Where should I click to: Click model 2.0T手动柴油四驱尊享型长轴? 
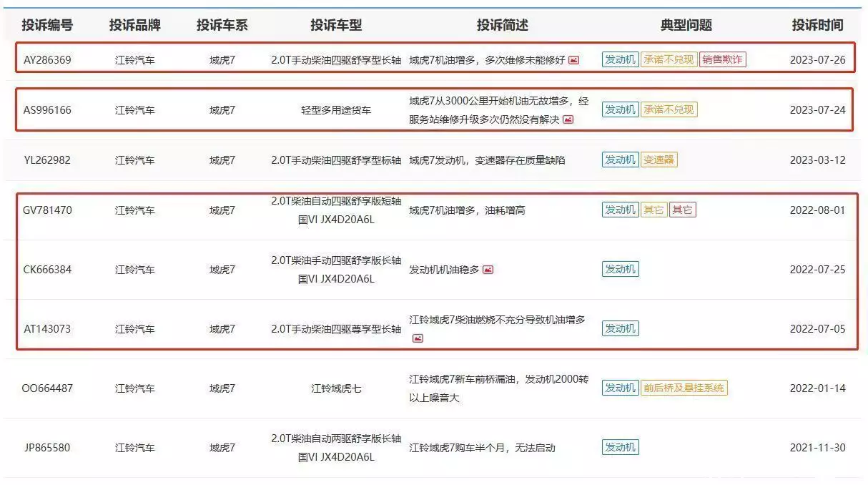(336, 329)
